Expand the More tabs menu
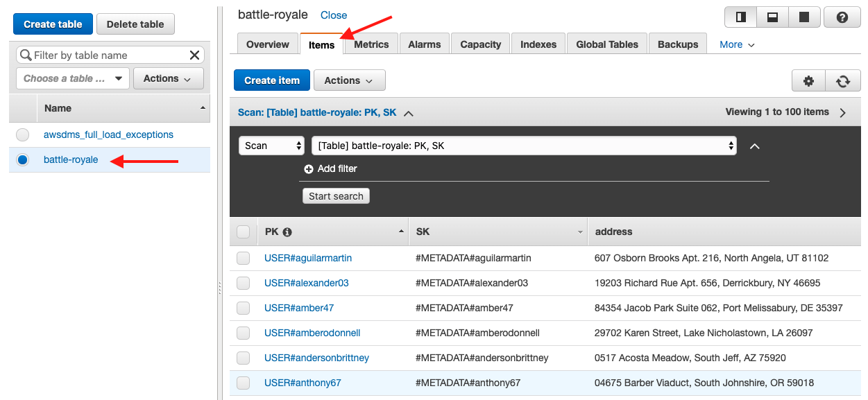Viewport: 868px width, 400px height. click(737, 44)
